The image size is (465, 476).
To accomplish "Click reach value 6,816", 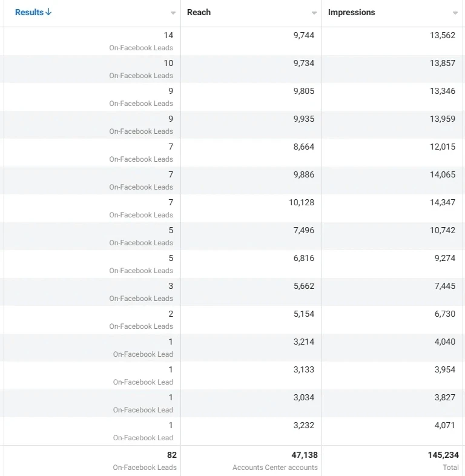I will pos(304,259).
